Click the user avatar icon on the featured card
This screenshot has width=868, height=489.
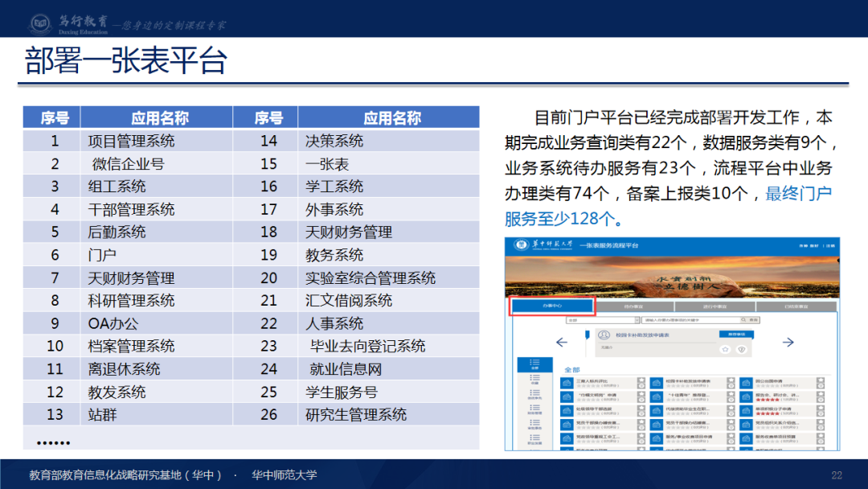pyautogui.click(x=604, y=335)
